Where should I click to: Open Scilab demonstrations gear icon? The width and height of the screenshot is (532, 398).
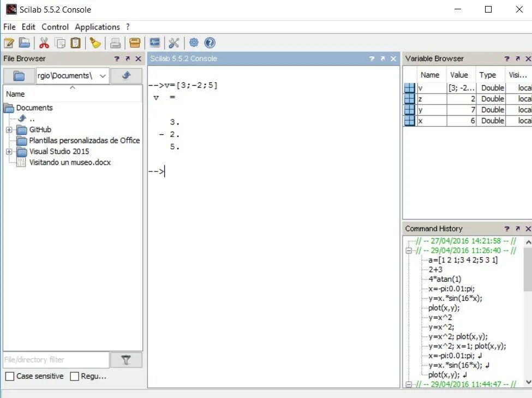194,43
